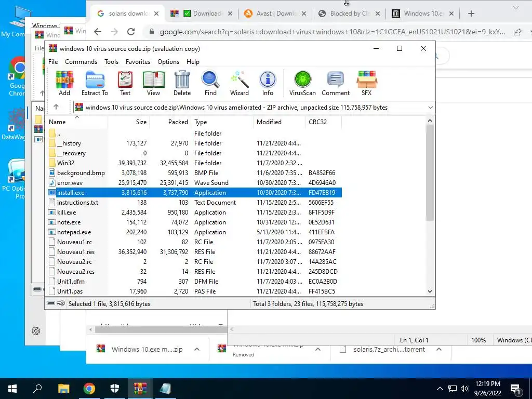Image resolution: width=532 pixels, height=399 pixels.
Task: Open the Favorites menu
Action: [138, 62]
